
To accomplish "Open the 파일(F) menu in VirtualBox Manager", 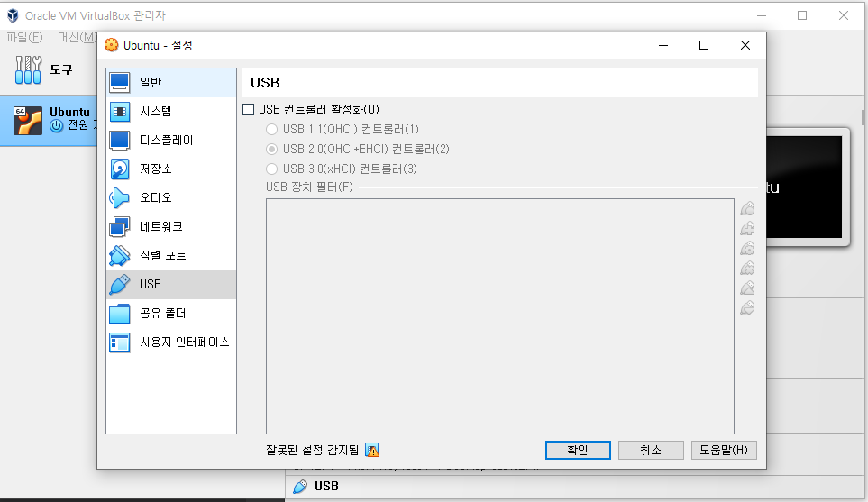I will point(25,38).
